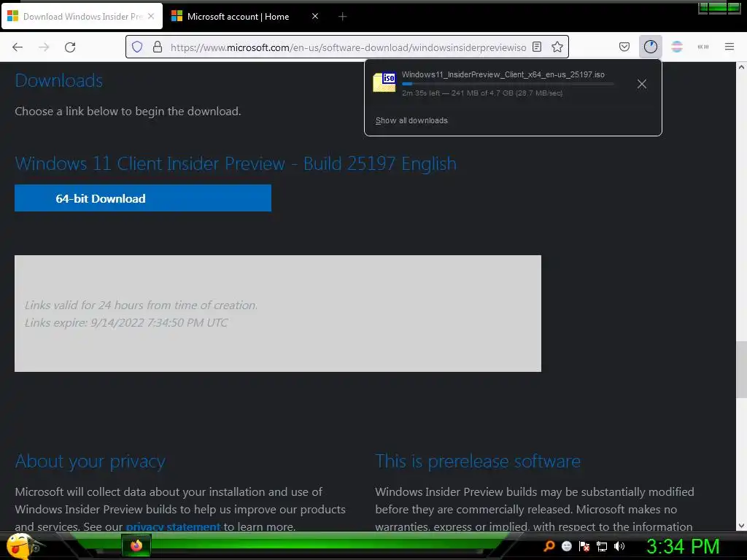Image resolution: width=747 pixels, height=560 pixels.
Task: Click the grey extension icon beside menu
Action: (x=703, y=47)
